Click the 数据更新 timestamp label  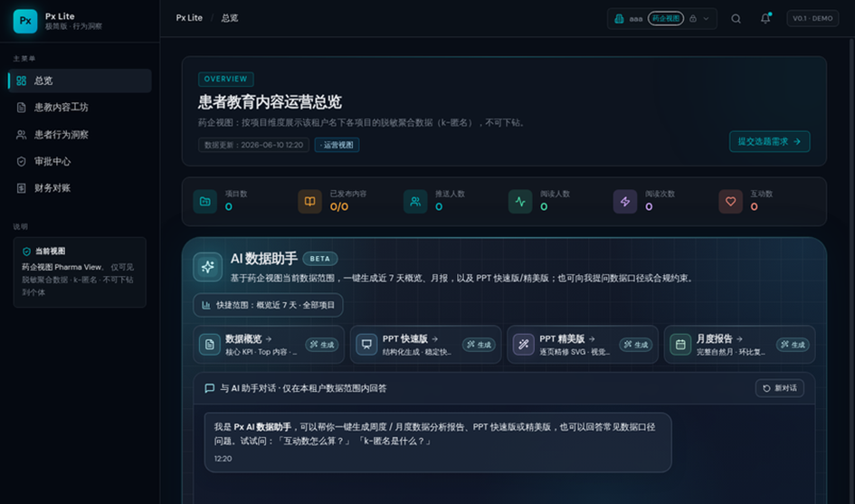coord(253,145)
